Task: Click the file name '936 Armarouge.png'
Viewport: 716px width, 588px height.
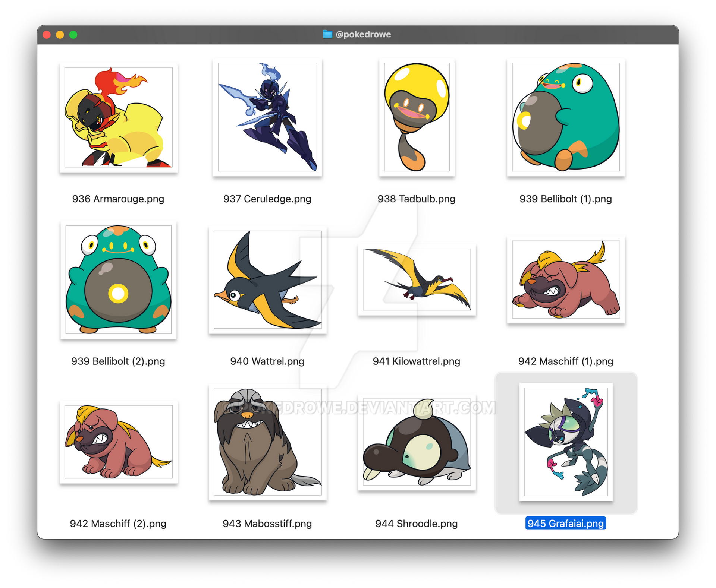Action: [118, 199]
